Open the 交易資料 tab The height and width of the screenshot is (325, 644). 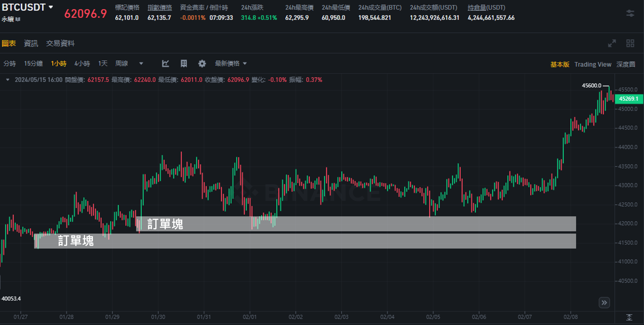point(60,43)
